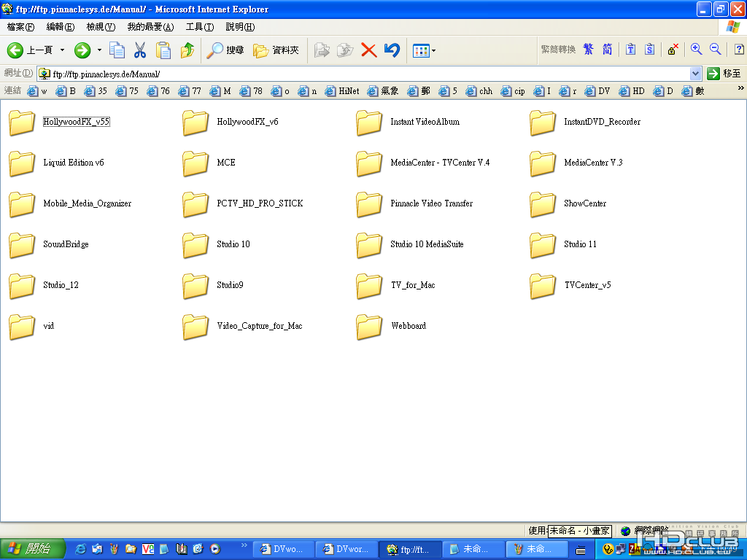This screenshot has height=560, width=747.
Task: Open the 說明(H) menu
Action: [240, 27]
